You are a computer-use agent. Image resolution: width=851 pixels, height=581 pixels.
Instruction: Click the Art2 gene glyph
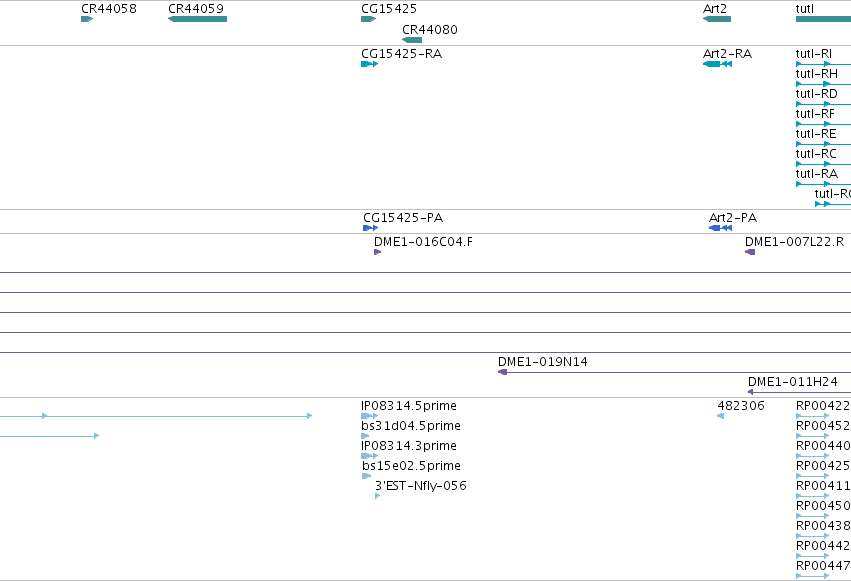click(x=717, y=19)
